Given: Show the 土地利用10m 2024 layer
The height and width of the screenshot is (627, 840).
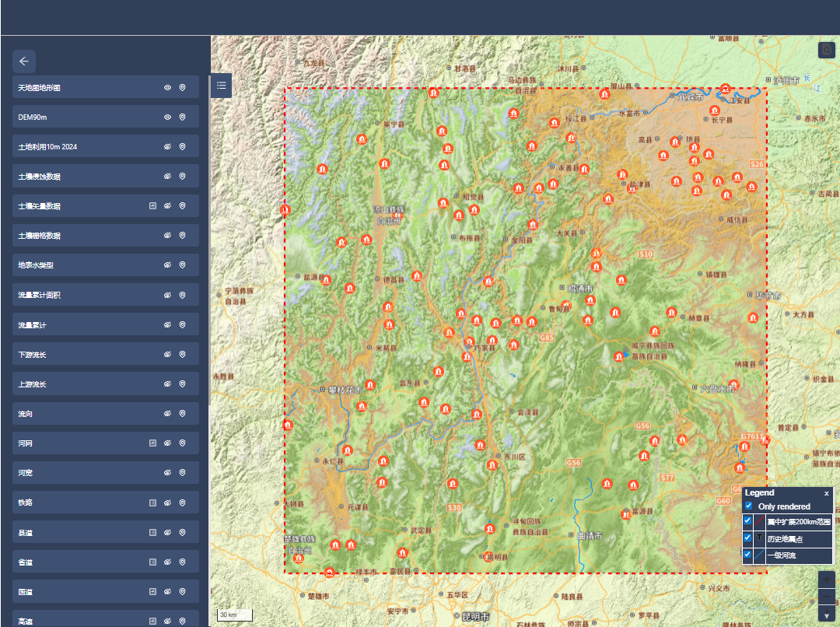Looking at the screenshot, I should click(x=167, y=146).
